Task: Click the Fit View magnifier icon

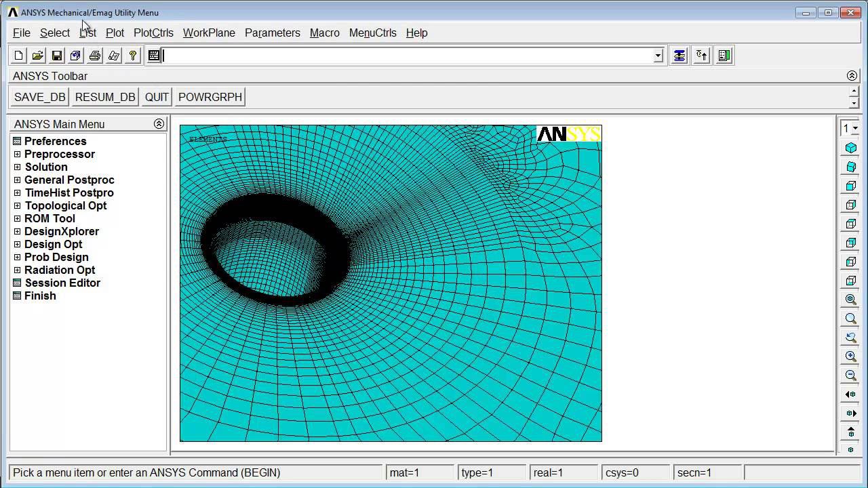Action: click(x=850, y=300)
